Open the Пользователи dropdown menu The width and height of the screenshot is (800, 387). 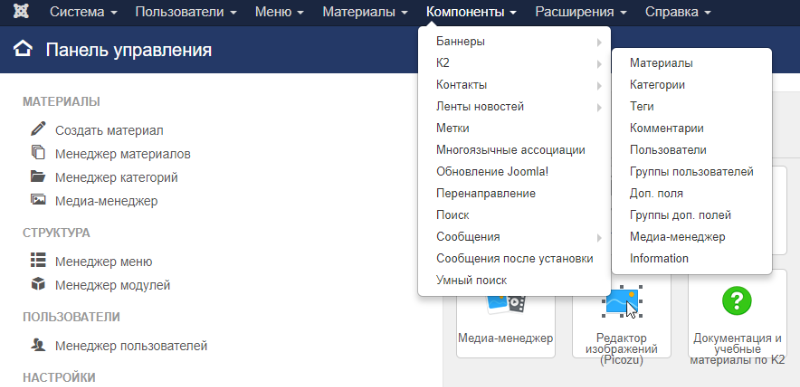click(x=186, y=12)
